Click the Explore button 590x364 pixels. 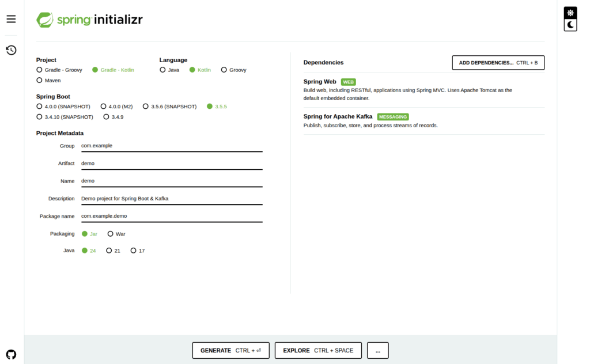click(x=318, y=350)
